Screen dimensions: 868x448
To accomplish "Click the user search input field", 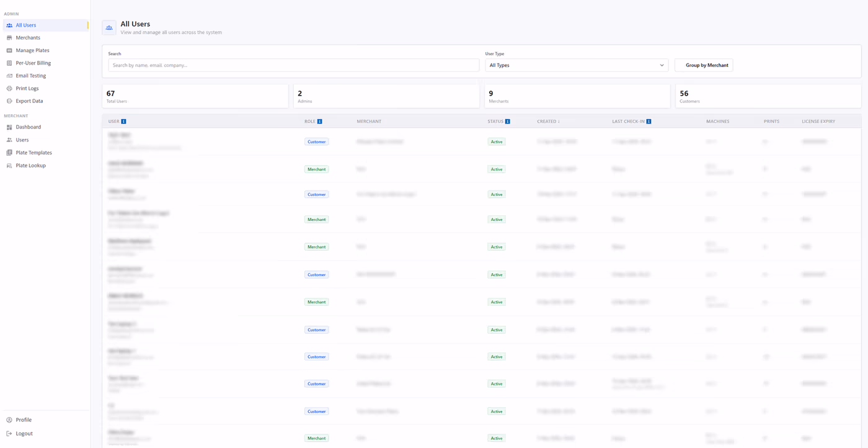I will point(293,65).
